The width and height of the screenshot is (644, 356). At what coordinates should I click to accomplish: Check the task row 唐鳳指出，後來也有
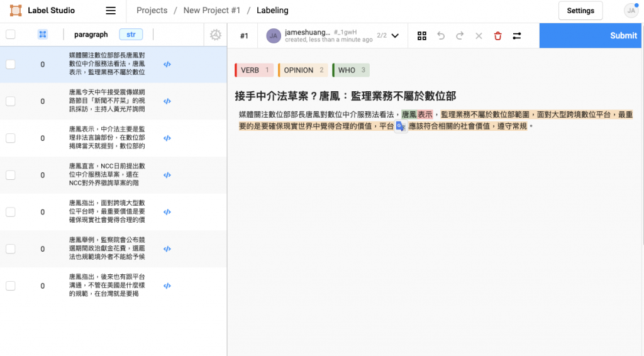(11, 286)
